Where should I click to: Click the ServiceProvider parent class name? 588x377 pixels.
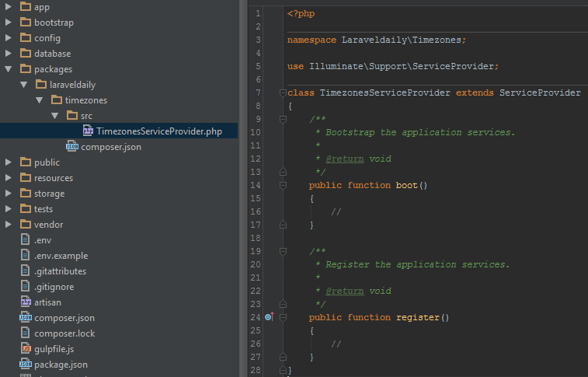coord(539,93)
